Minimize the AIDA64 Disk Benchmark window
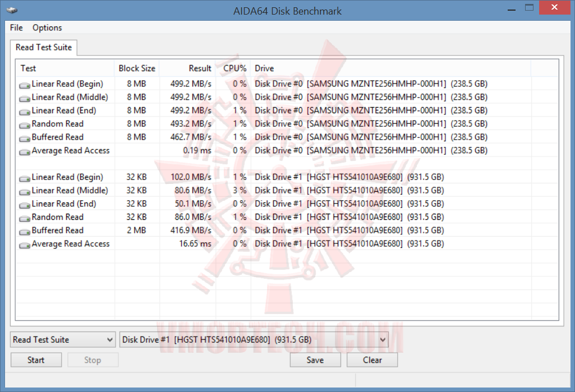 click(512, 9)
